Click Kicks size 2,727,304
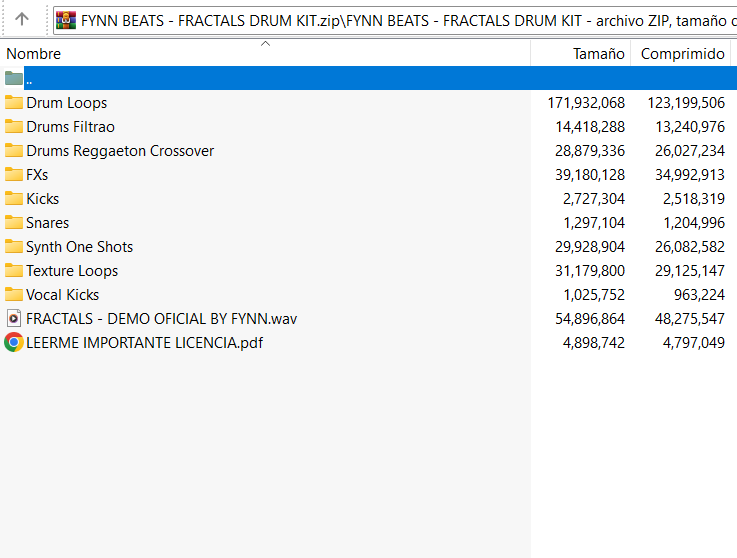This screenshot has height=558, width=737. [x=594, y=198]
